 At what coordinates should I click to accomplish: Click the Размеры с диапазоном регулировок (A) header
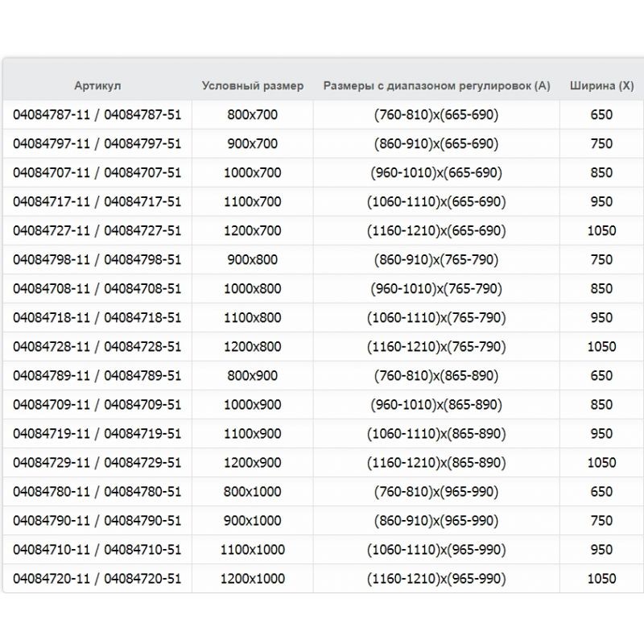tap(436, 86)
